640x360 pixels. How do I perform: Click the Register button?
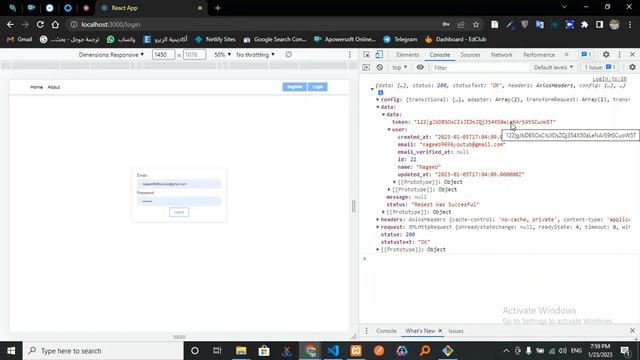(294, 87)
